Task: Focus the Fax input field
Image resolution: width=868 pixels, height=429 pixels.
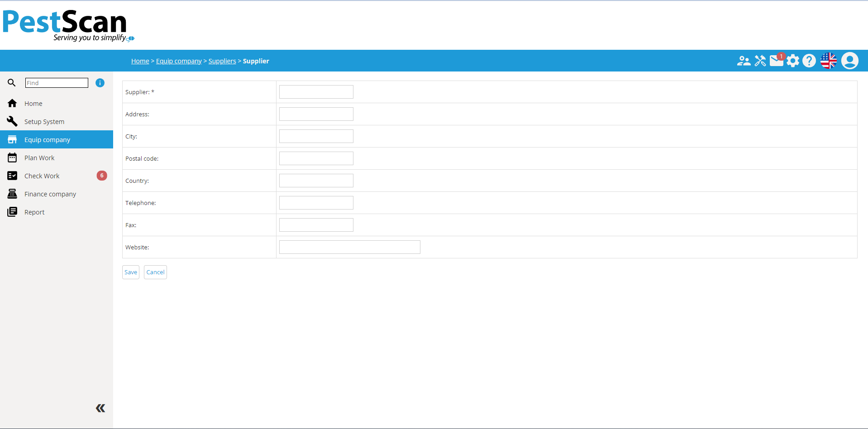Action: pyautogui.click(x=316, y=225)
